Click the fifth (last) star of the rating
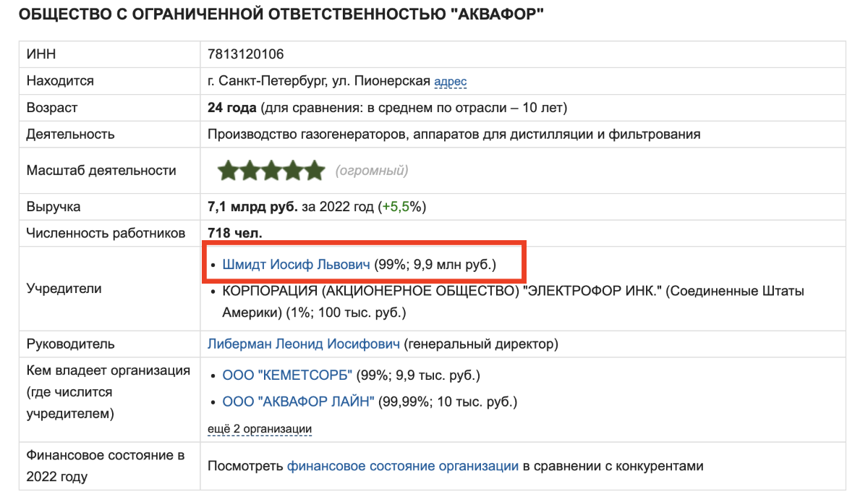868x497 pixels. [315, 171]
